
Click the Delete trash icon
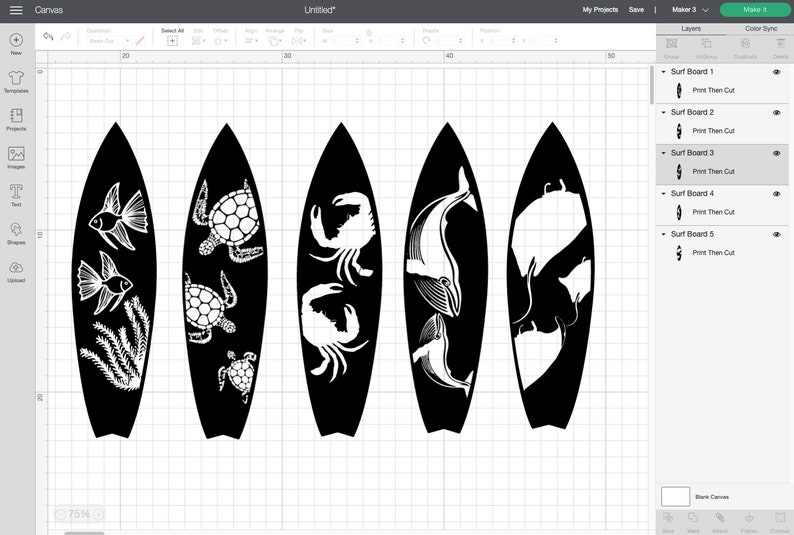(780, 44)
